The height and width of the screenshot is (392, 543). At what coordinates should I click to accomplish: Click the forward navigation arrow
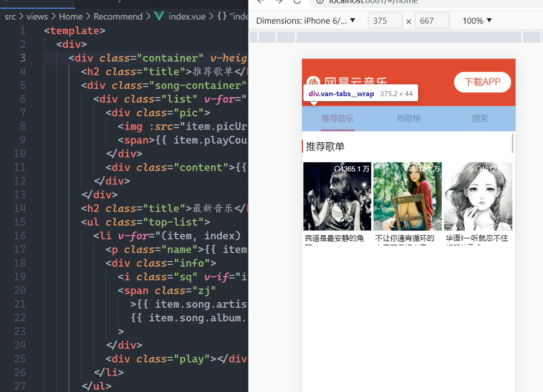click(x=279, y=2)
